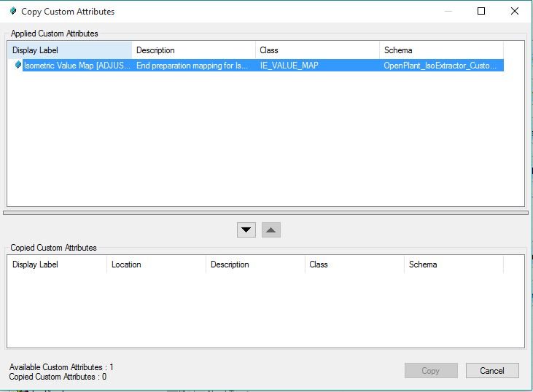Click the Copy button

point(431,371)
